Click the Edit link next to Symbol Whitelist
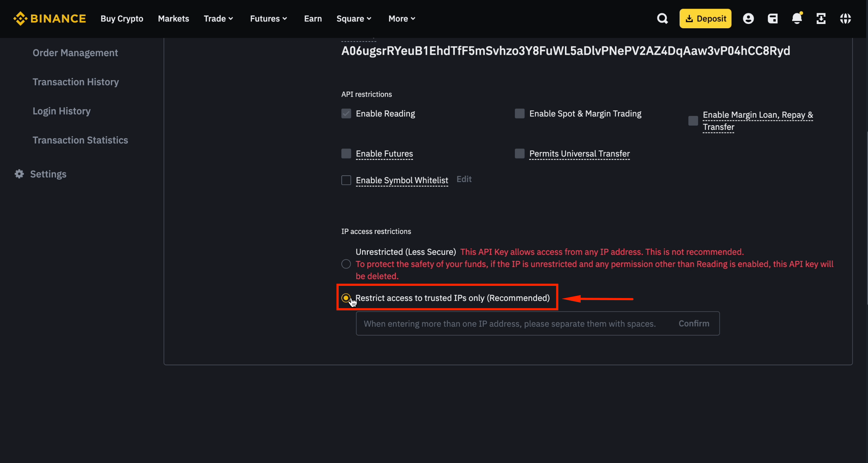 pos(464,179)
